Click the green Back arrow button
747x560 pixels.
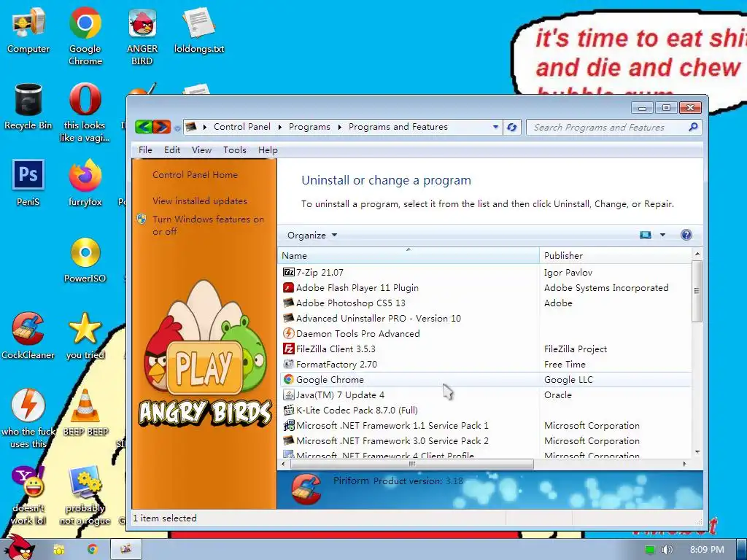(x=144, y=127)
